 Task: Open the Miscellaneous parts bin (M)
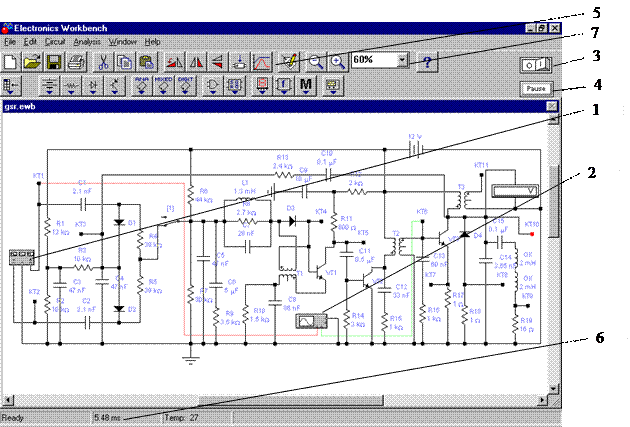click(307, 86)
